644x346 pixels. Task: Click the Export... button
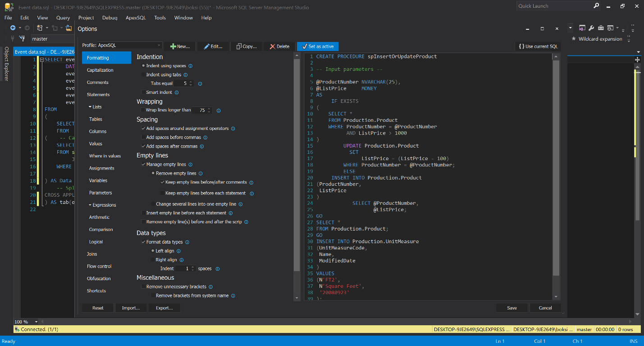pyautogui.click(x=164, y=308)
